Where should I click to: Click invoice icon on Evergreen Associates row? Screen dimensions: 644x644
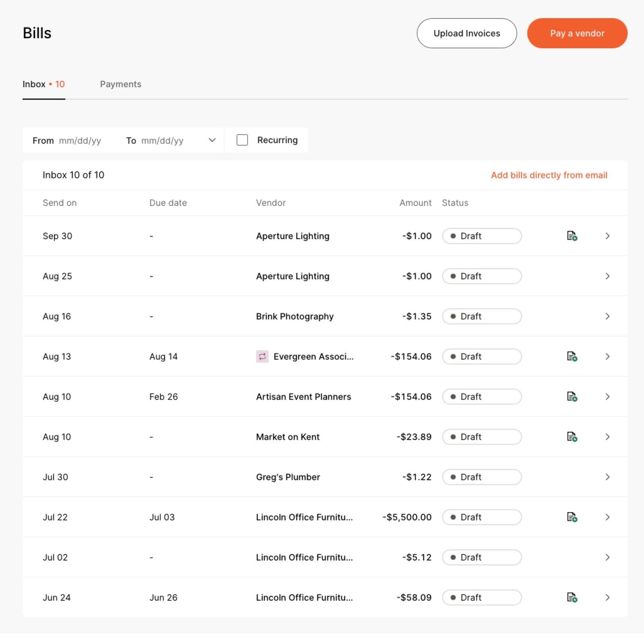[572, 356]
